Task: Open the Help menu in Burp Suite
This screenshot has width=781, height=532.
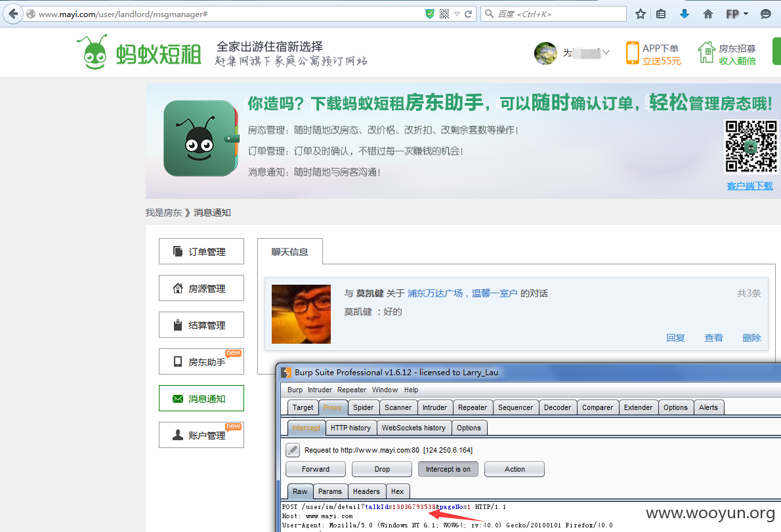Action: click(x=411, y=390)
